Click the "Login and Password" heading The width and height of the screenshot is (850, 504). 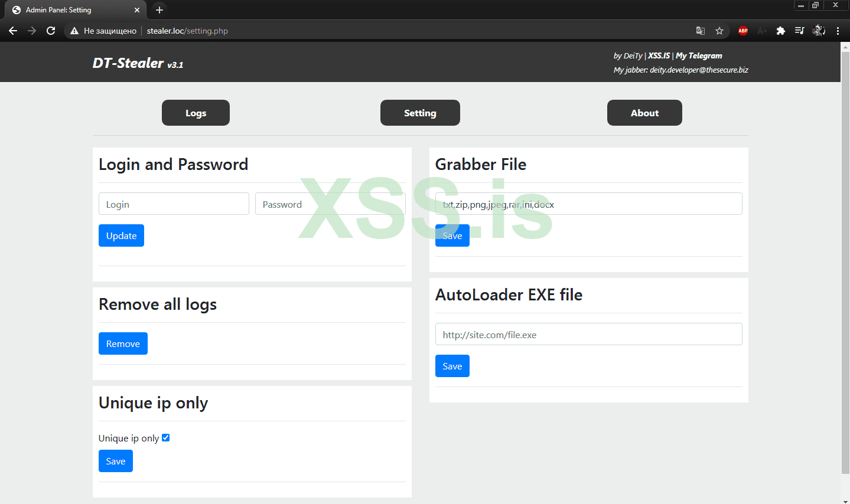click(173, 164)
